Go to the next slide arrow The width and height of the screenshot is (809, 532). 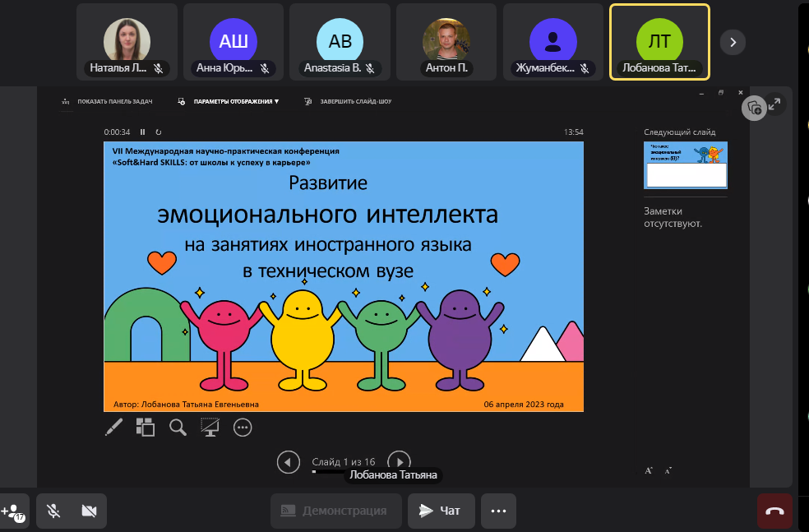coord(398,462)
